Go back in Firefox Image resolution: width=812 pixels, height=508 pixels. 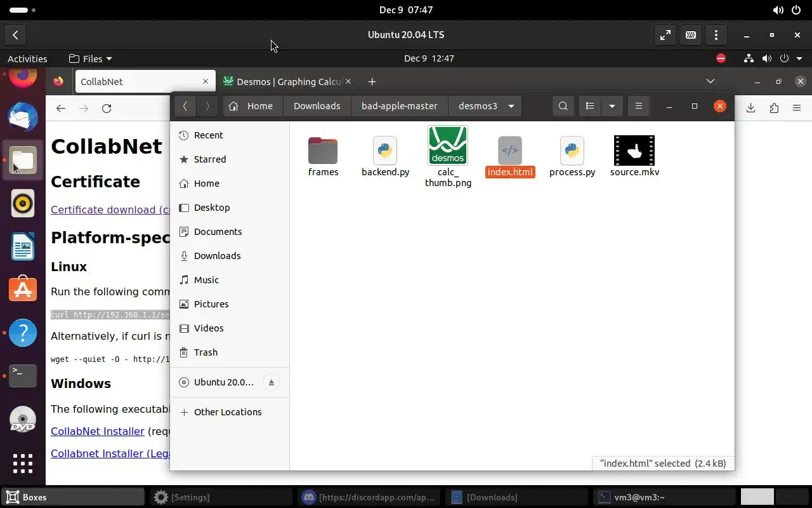pyautogui.click(x=61, y=109)
